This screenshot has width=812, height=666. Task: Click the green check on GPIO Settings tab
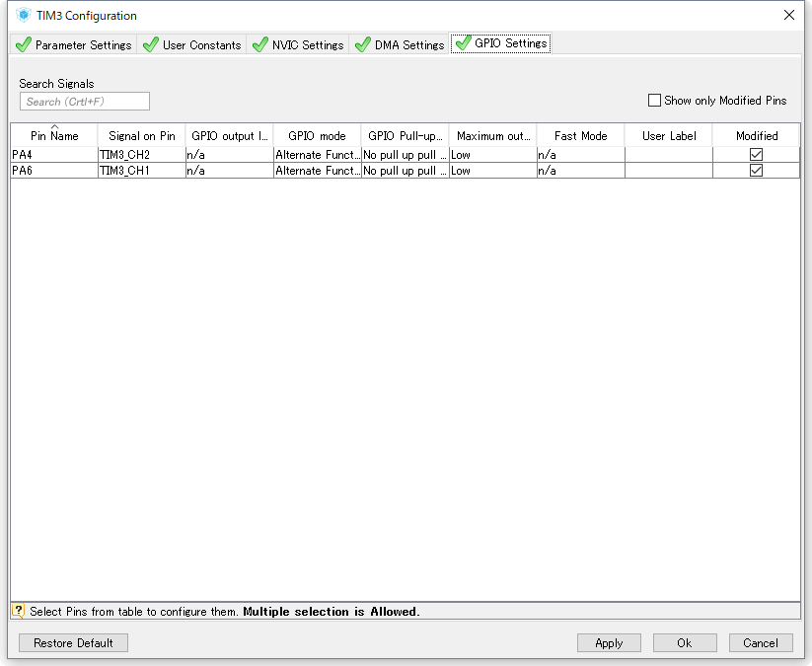pyautogui.click(x=461, y=43)
